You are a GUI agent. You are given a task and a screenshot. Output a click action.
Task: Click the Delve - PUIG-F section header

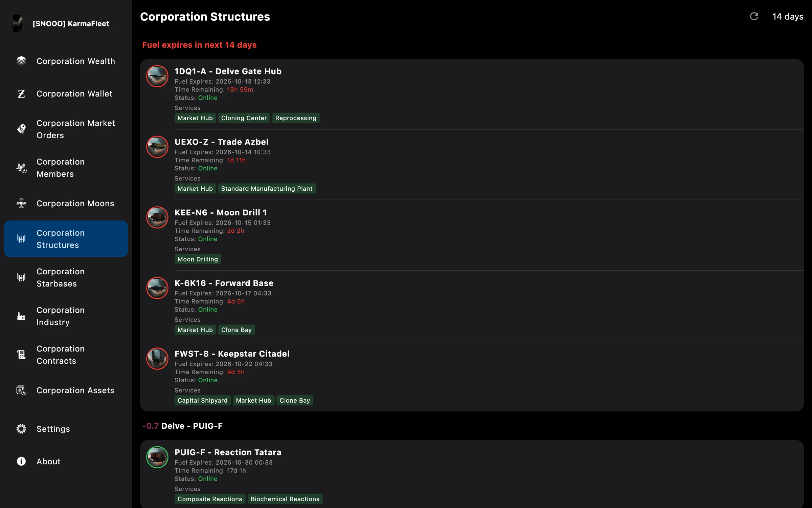click(x=183, y=426)
